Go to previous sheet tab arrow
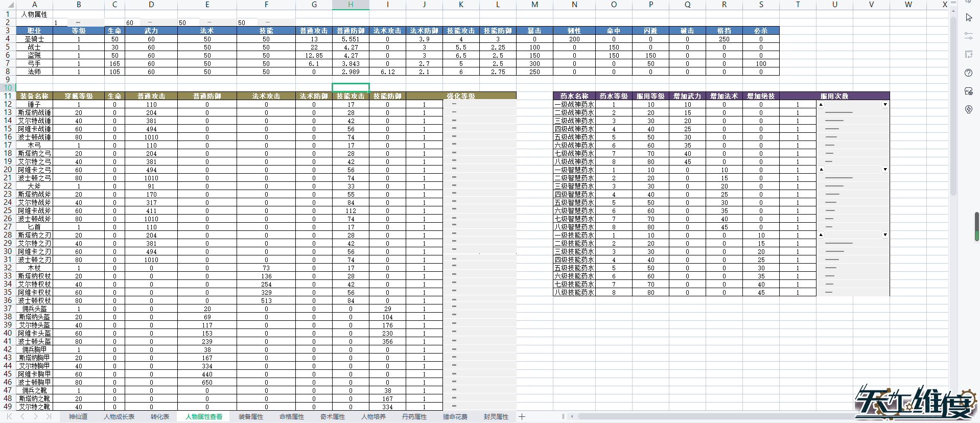Viewport: 980px width, 423px height. pyautogui.click(x=22, y=417)
